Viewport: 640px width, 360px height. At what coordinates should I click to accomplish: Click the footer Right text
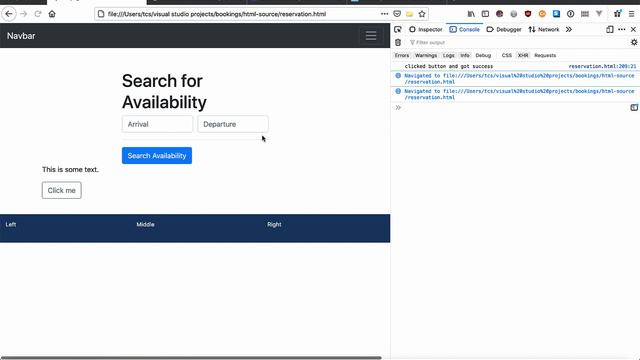click(274, 224)
